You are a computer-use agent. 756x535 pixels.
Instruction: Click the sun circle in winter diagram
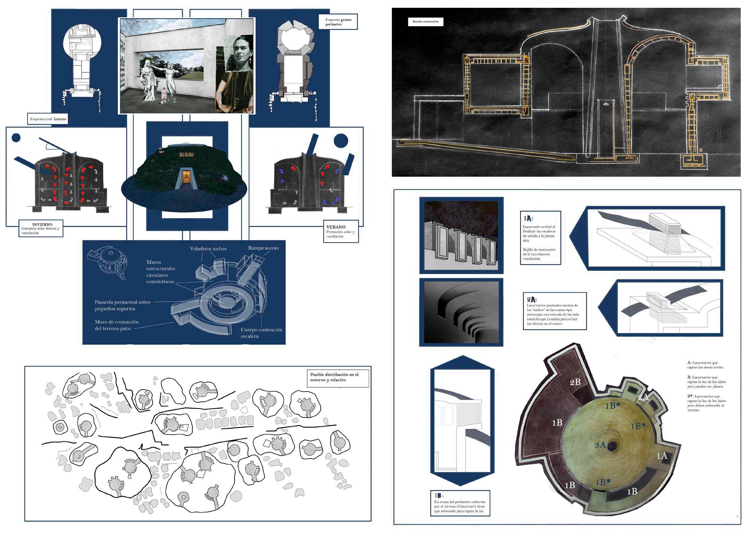click(x=16, y=138)
